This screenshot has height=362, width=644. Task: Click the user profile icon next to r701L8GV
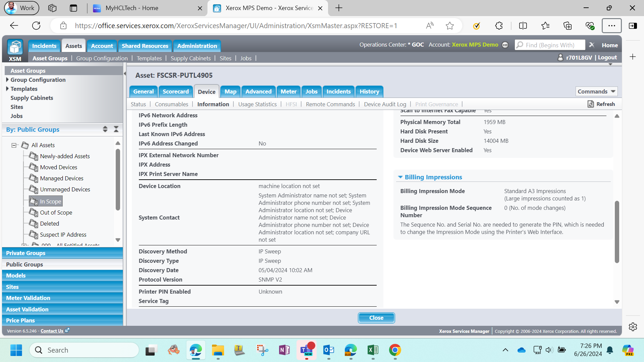click(x=560, y=58)
